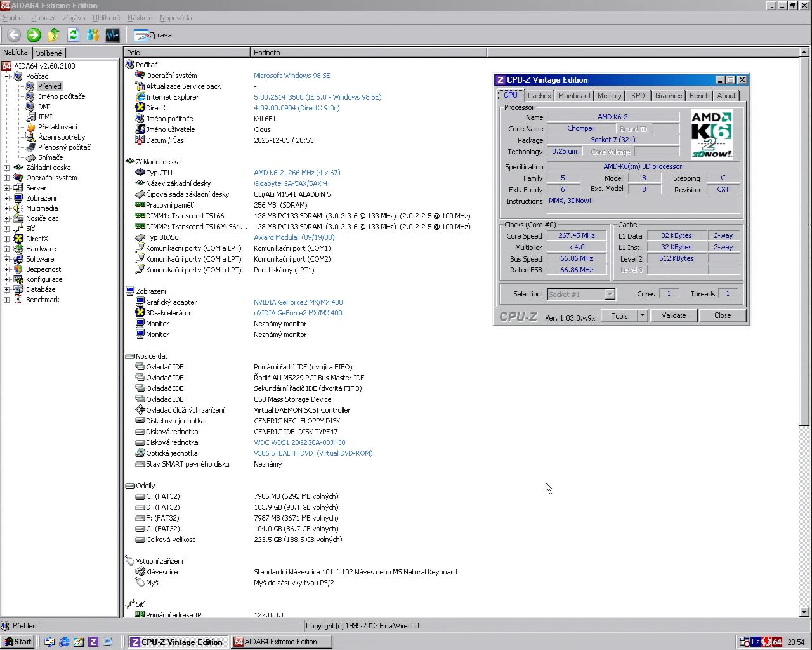This screenshot has height=650, width=812.
Task: Click the Start button on taskbar
Action: click(x=18, y=642)
